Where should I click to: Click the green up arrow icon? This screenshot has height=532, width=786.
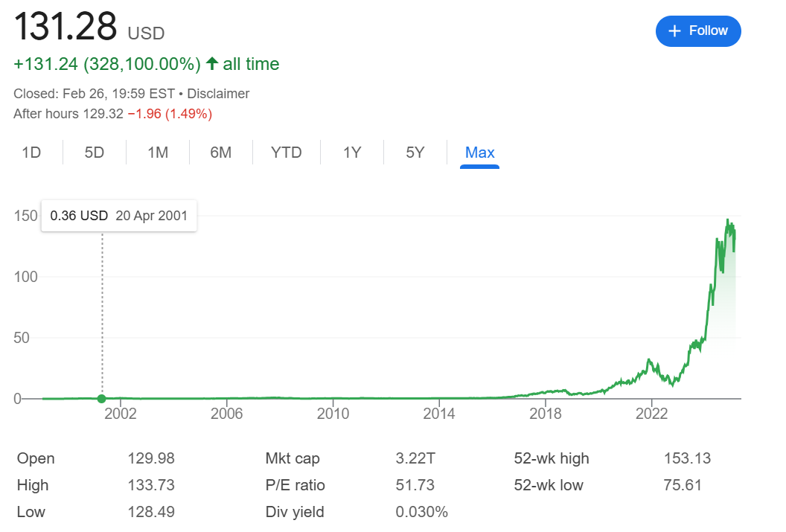tap(212, 65)
